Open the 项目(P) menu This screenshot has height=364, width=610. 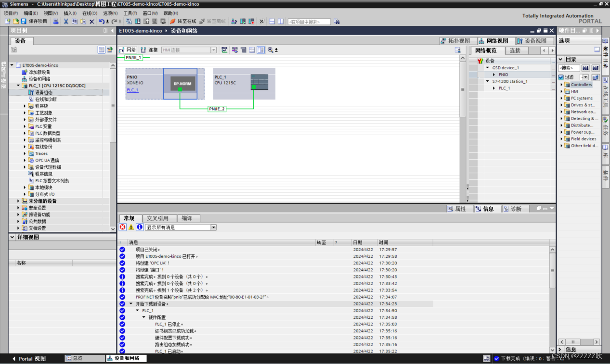coord(11,13)
